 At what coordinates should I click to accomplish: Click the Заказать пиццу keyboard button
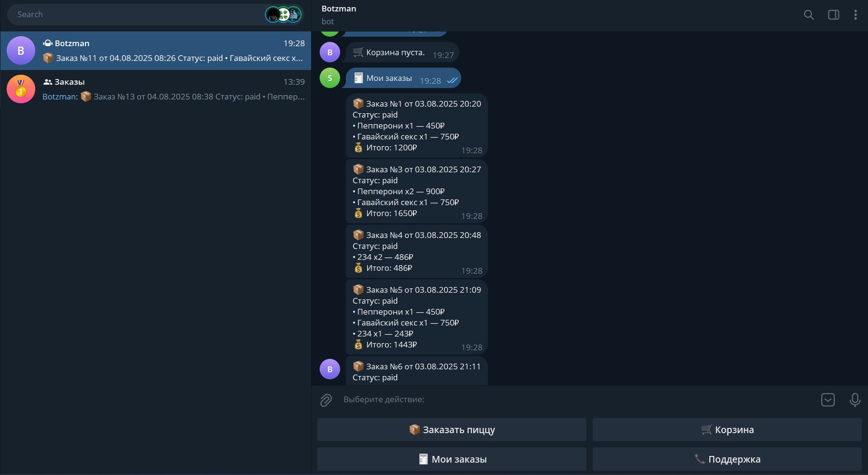(x=452, y=430)
